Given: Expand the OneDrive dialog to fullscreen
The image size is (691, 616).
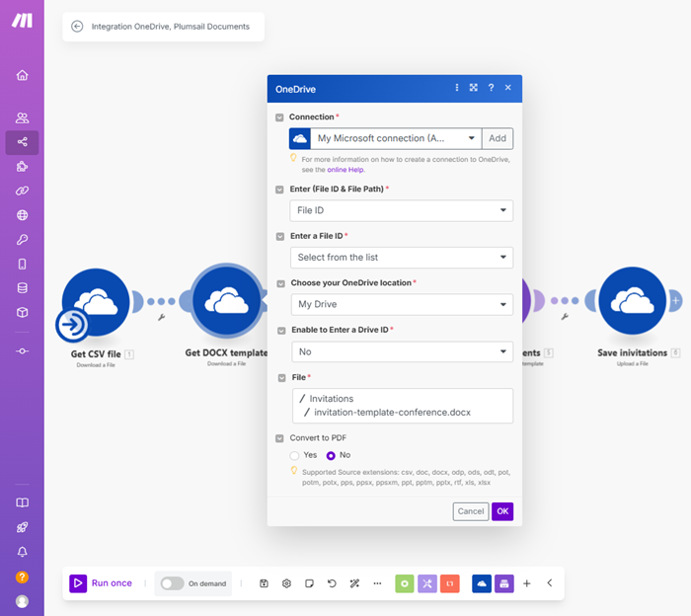Looking at the screenshot, I should (x=473, y=88).
